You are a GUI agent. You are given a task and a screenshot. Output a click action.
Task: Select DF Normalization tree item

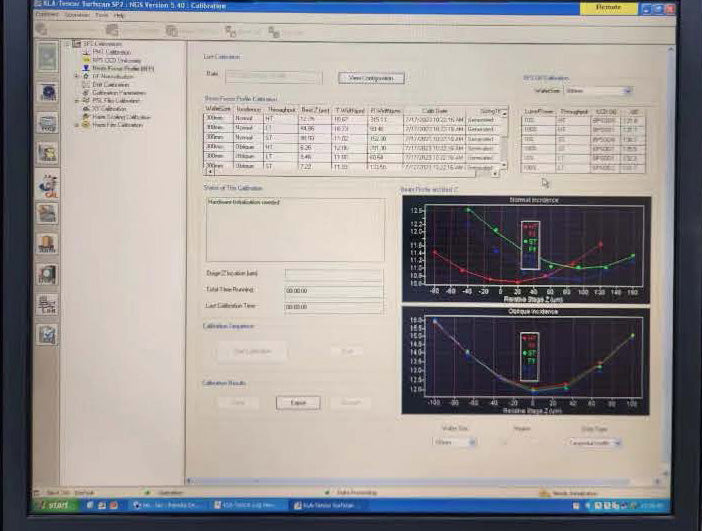point(113,77)
